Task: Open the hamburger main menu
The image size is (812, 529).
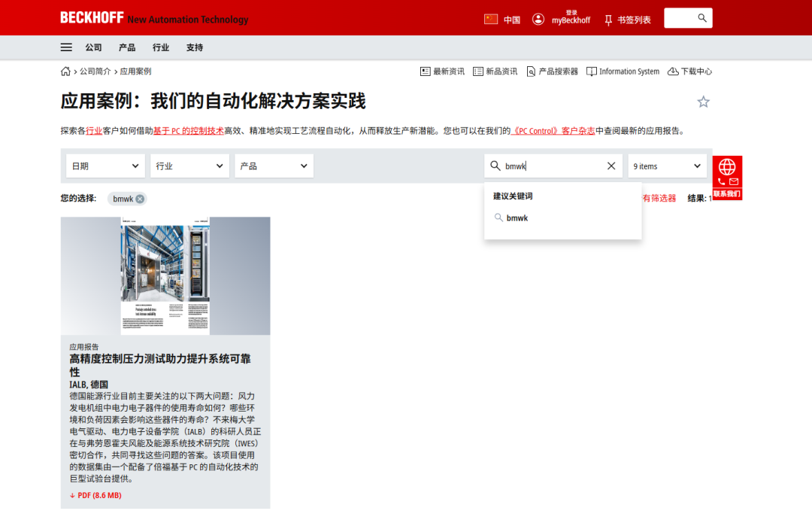Action: 66,47
